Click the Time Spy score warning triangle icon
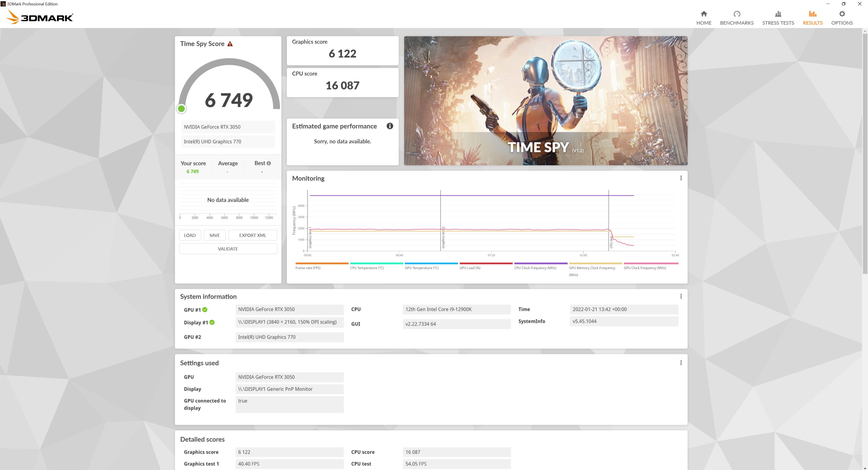This screenshot has width=868, height=470. [230, 44]
